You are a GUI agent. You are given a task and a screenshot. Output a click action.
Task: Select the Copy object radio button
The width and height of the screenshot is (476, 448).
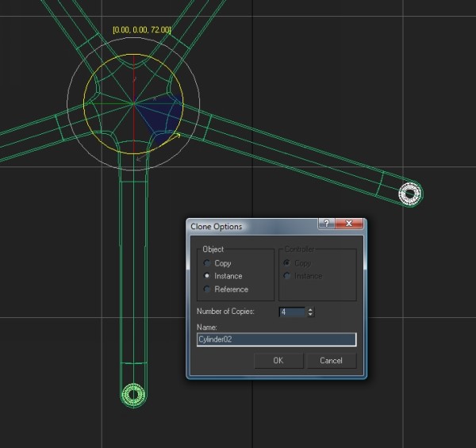(x=207, y=262)
